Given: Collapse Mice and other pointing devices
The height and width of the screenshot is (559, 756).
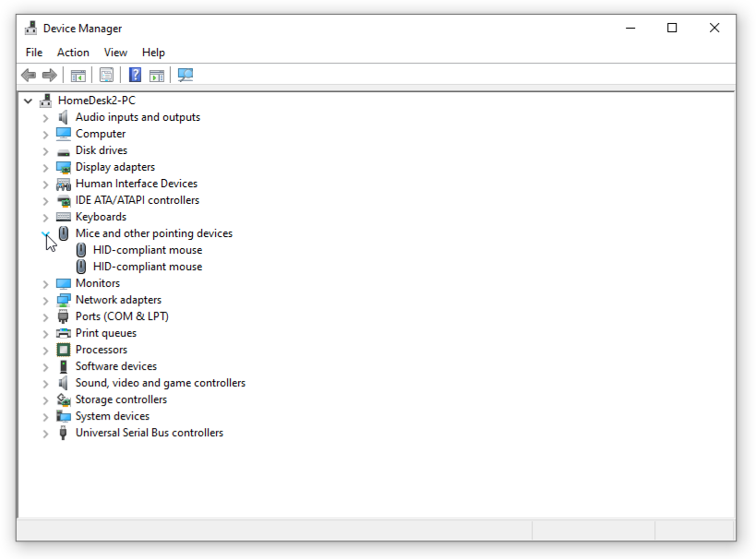Looking at the screenshot, I should tap(45, 233).
